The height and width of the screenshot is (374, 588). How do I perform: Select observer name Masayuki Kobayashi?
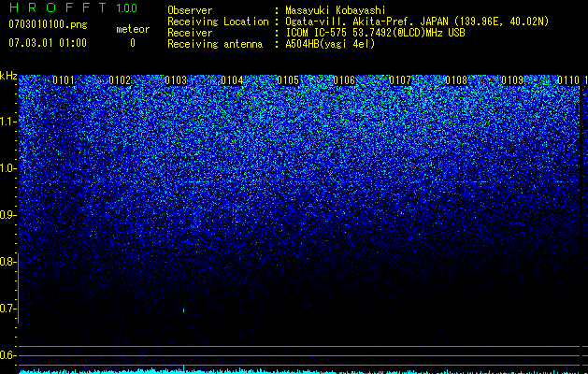(335, 10)
